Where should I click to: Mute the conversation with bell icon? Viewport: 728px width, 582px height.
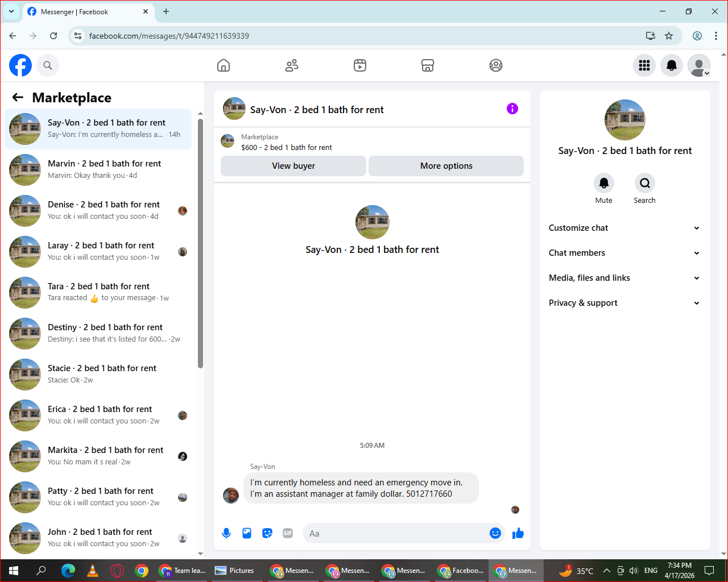[x=604, y=183]
